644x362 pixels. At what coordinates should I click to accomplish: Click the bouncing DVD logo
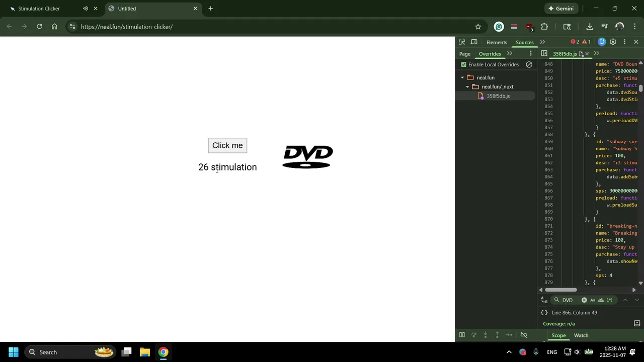click(308, 157)
